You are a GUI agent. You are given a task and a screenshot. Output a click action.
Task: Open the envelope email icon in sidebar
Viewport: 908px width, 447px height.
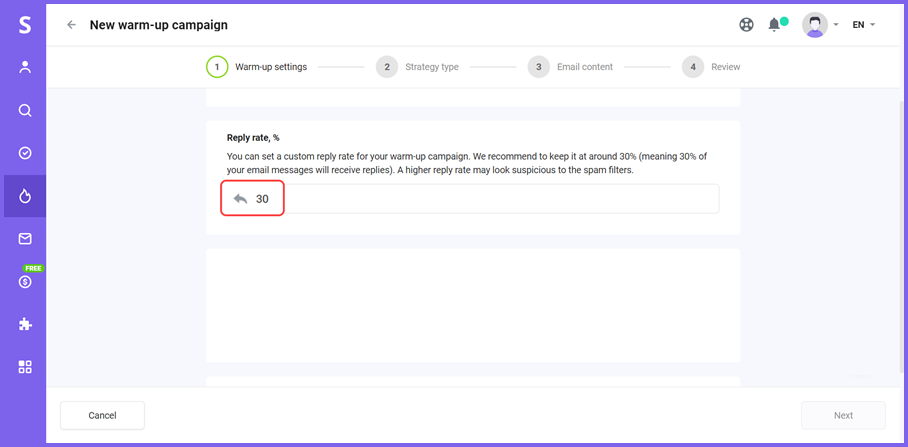click(x=25, y=239)
